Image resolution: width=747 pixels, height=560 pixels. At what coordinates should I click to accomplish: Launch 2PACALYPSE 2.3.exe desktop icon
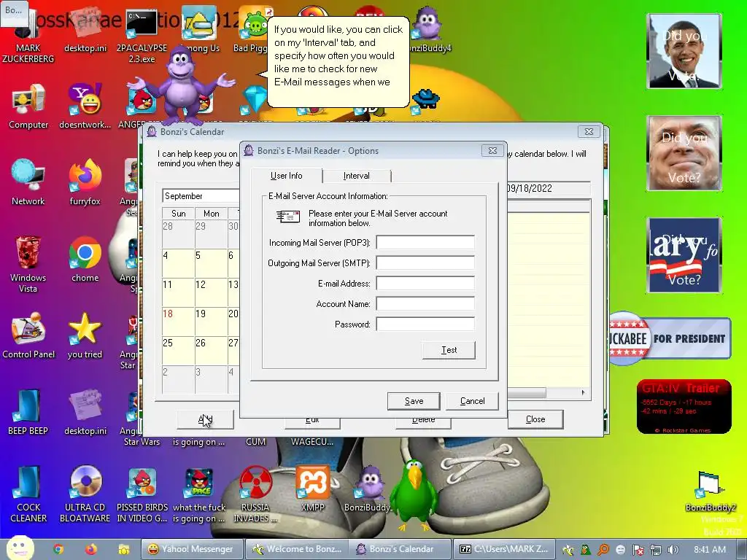point(142,36)
